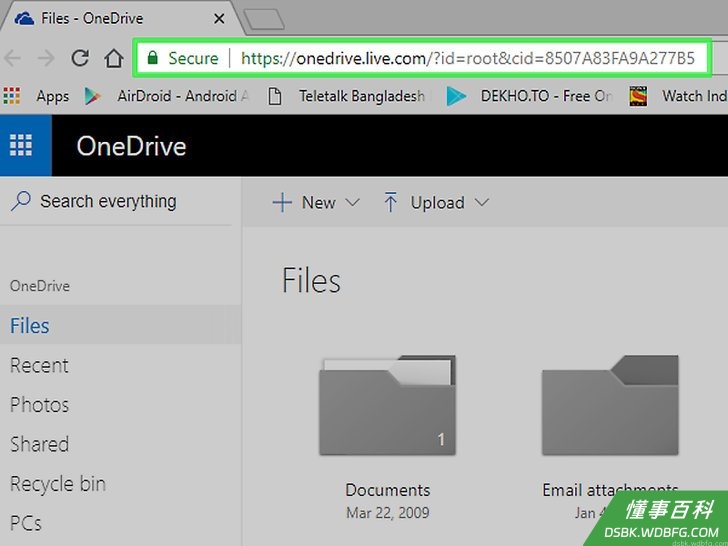Viewport: 728px width, 546px height.
Task: Click the browser reload icon
Action: [x=80, y=58]
